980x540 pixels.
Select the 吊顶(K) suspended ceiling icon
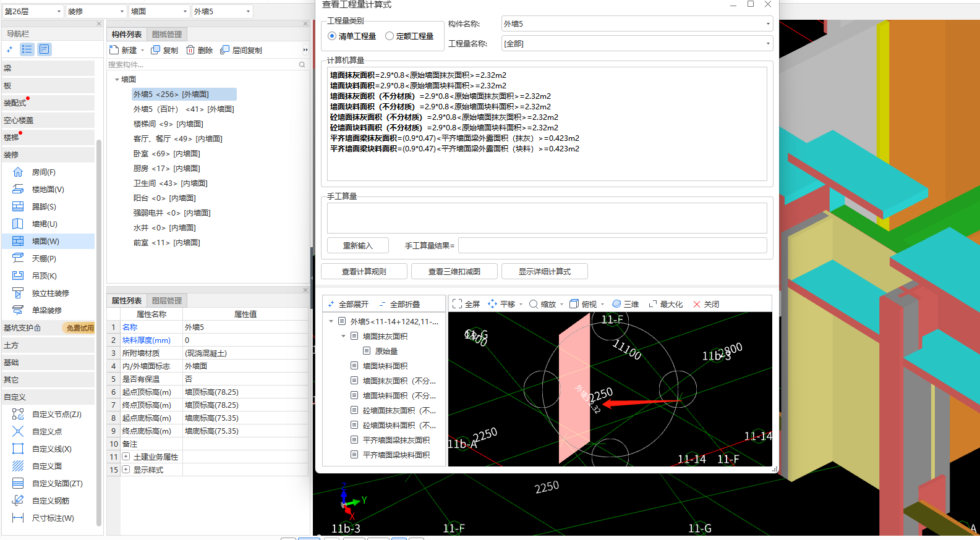pos(18,276)
